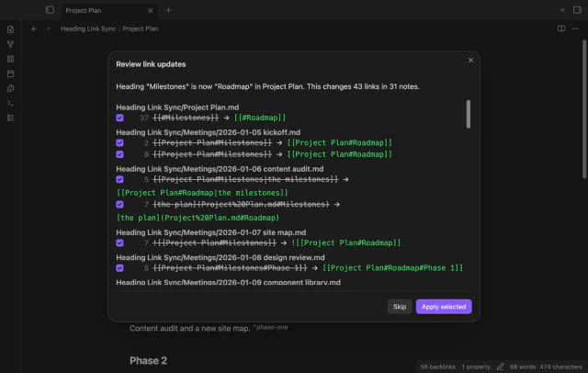The height and width of the screenshot is (373, 588).
Task: Click the Apply selected button
Action: point(444,307)
